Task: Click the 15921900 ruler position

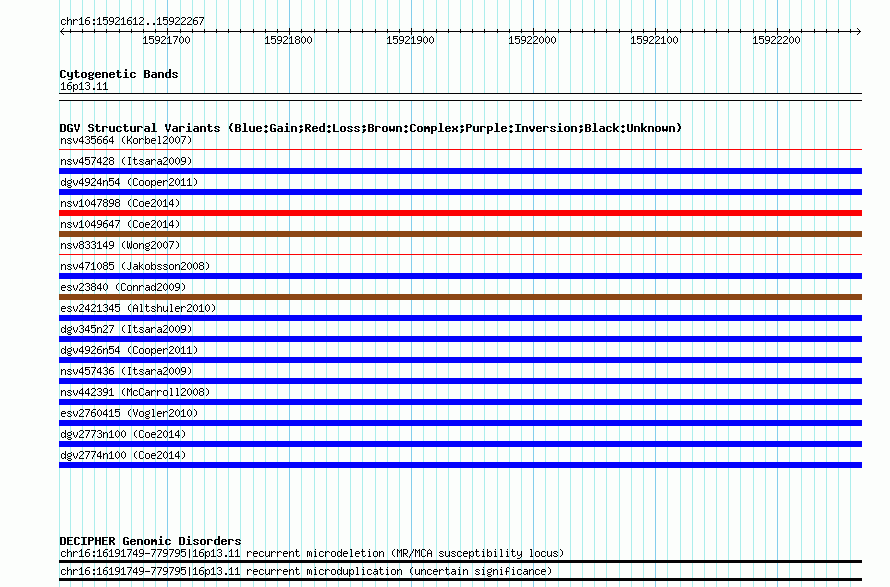Action: click(x=410, y=40)
